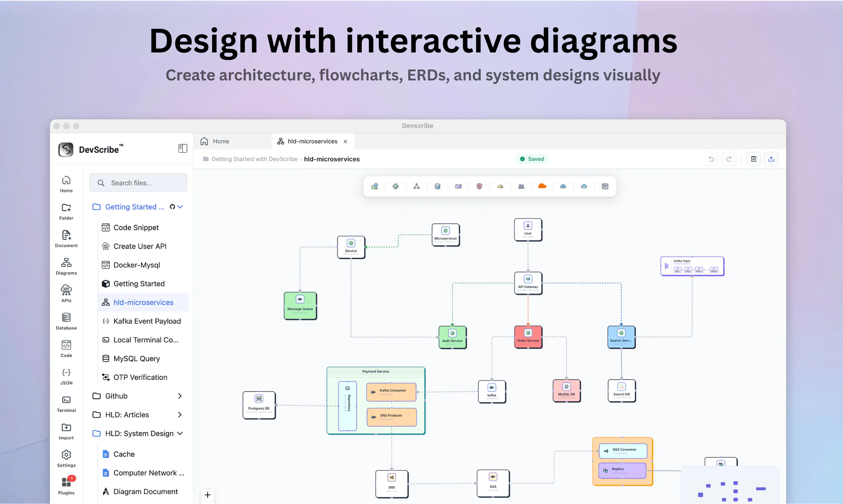Click the DevScribe logo in sidebar header

coord(66,149)
